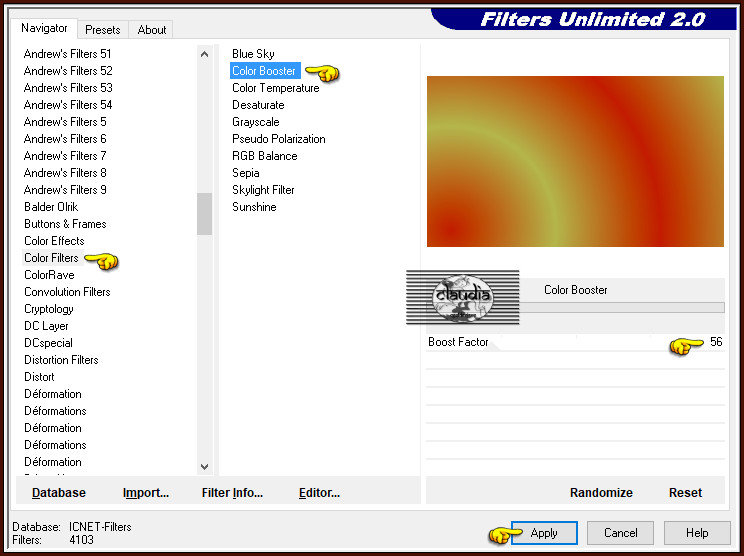Choose the Color Booster filter
The width and height of the screenshot is (744, 556).
(x=265, y=71)
